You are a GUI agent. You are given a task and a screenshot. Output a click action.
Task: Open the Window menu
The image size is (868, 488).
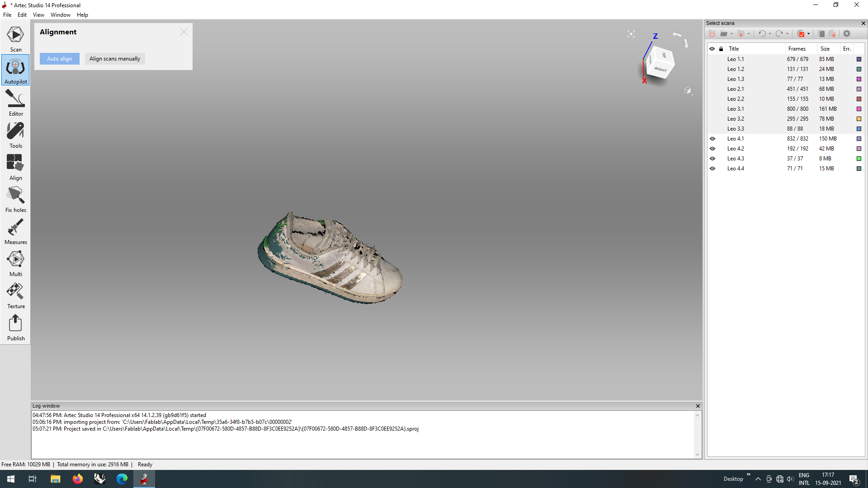tap(61, 15)
